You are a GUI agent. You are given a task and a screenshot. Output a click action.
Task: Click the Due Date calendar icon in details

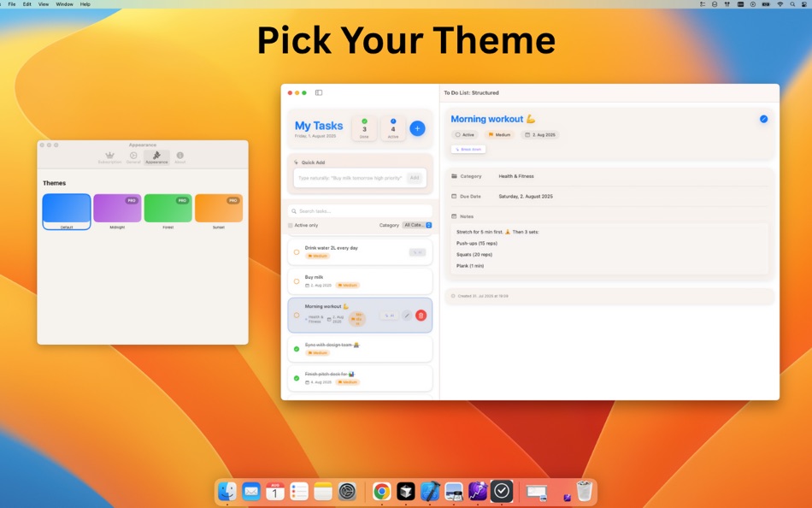coord(454,197)
